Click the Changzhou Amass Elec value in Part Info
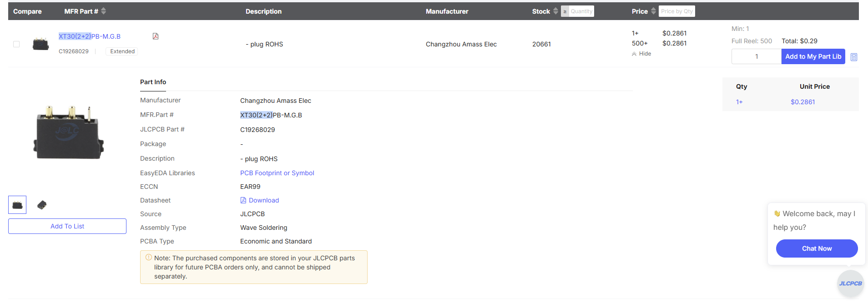The image size is (868, 304). click(x=276, y=101)
